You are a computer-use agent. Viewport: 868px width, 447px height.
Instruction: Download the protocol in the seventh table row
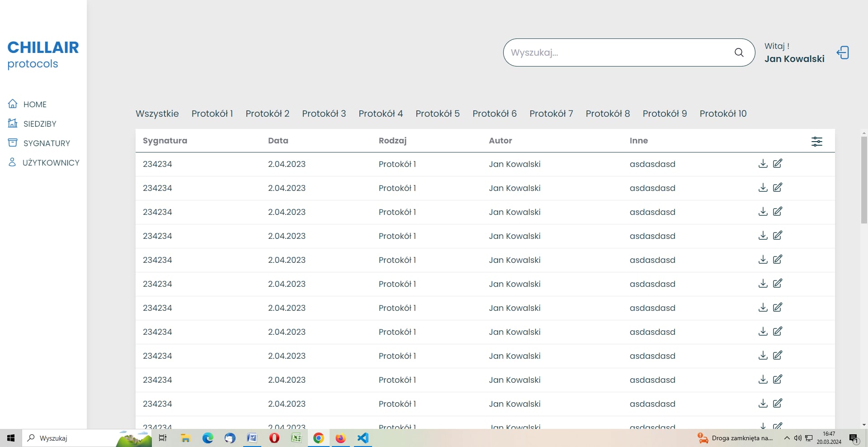tap(763, 307)
